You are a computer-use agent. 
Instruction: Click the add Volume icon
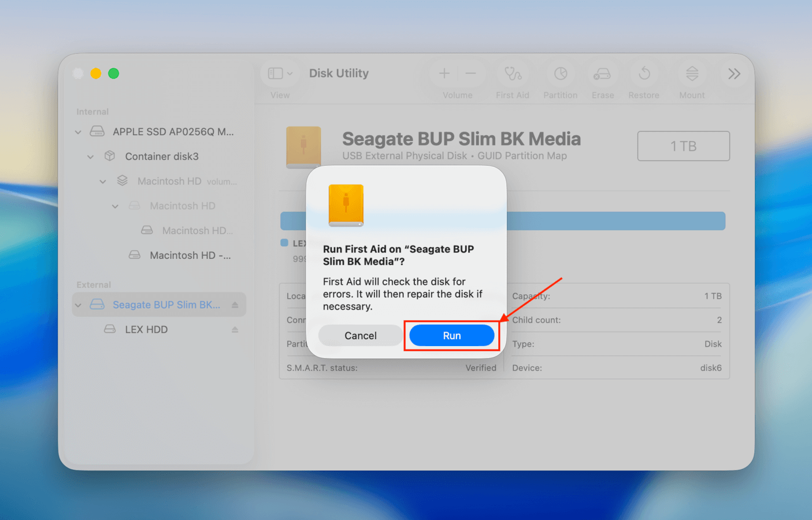[444, 73]
